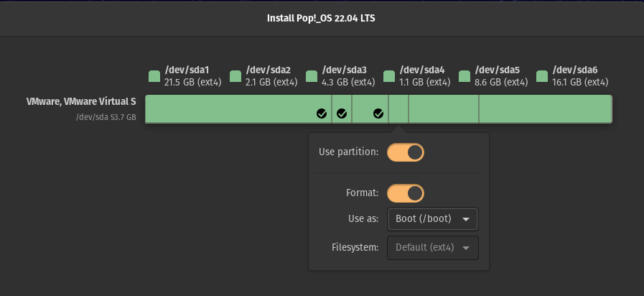Image resolution: width=644 pixels, height=296 pixels.
Task: Click the arrow of the Use as dropdown
Action: 466,220
